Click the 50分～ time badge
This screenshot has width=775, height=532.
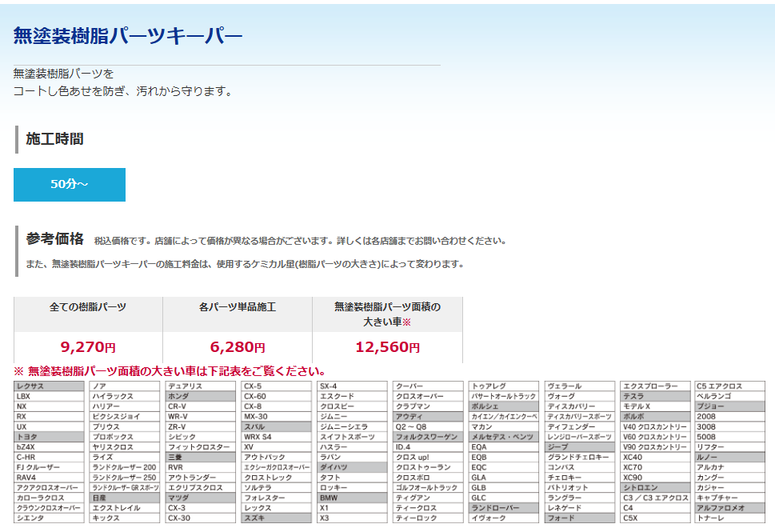(x=70, y=184)
